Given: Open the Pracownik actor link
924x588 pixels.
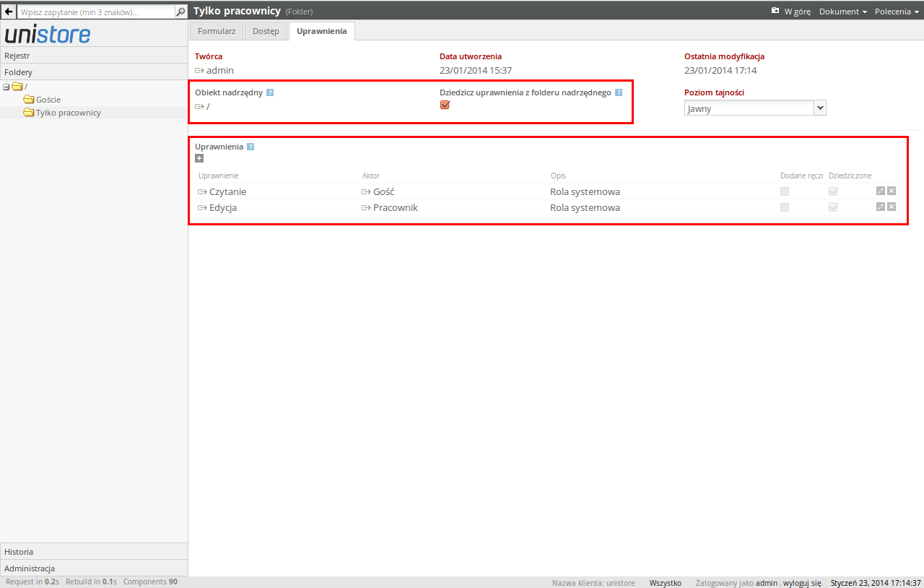Looking at the screenshot, I should tap(396, 208).
